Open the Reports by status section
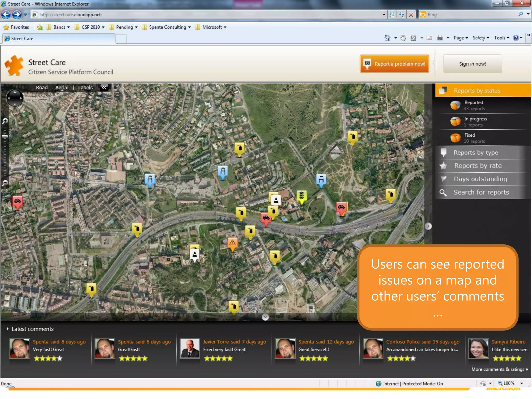 tap(483, 90)
